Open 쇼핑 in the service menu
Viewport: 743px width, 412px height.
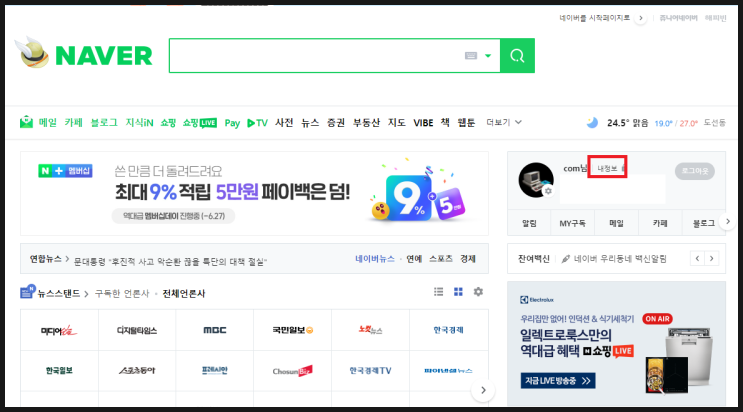pyautogui.click(x=168, y=123)
